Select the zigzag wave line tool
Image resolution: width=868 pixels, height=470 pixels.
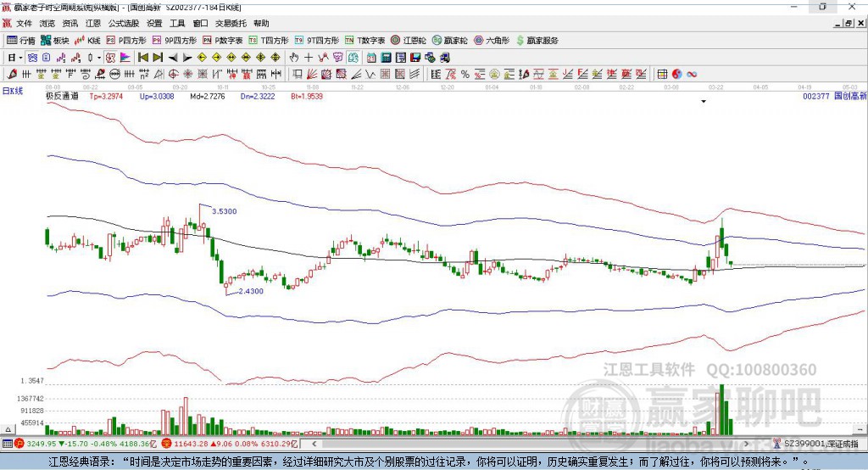(370, 75)
